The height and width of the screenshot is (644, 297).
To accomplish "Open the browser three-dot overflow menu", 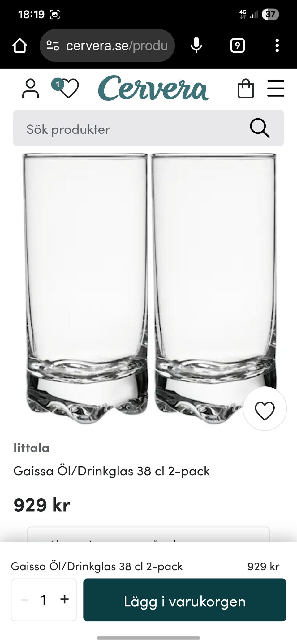I will point(277,46).
